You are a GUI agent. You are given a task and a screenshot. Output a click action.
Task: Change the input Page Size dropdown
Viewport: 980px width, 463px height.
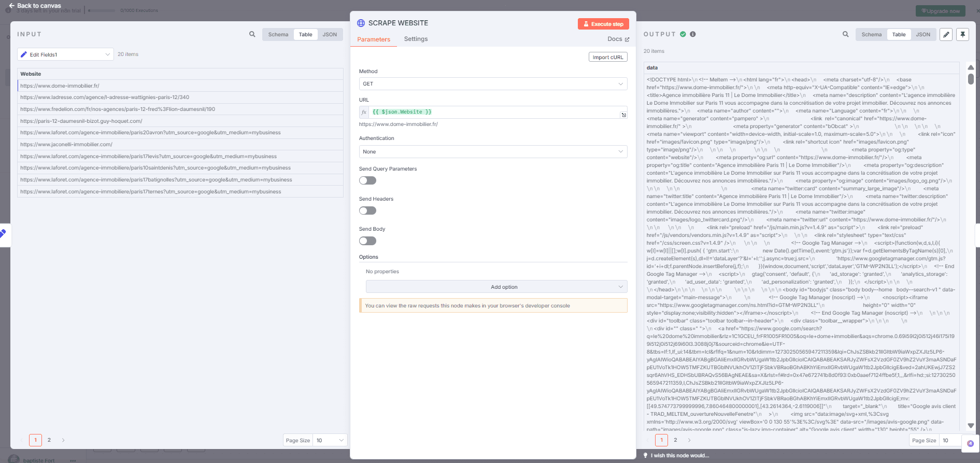coord(330,440)
